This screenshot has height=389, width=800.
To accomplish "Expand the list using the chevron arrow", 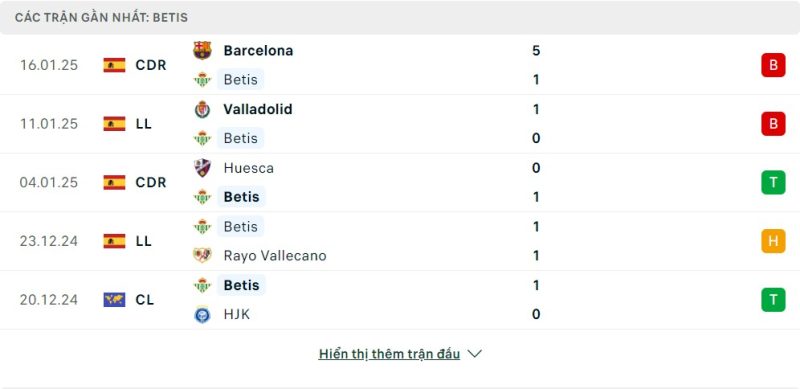I will click(474, 354).
